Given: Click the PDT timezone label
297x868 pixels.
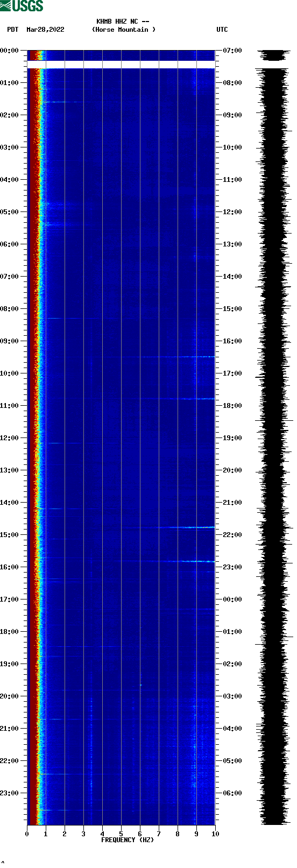Looking at the screenshot, I should click(x=13, y=30).
